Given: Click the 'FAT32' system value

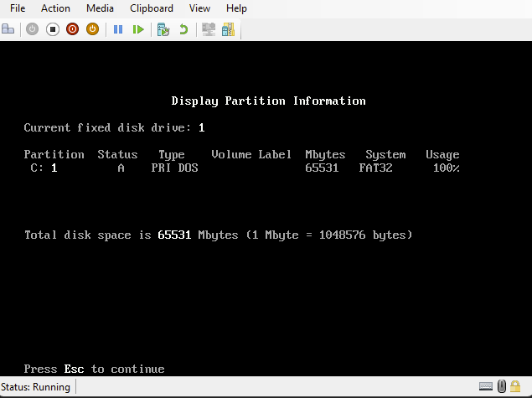Looking at the screenshot, I should tap(375, 168).
